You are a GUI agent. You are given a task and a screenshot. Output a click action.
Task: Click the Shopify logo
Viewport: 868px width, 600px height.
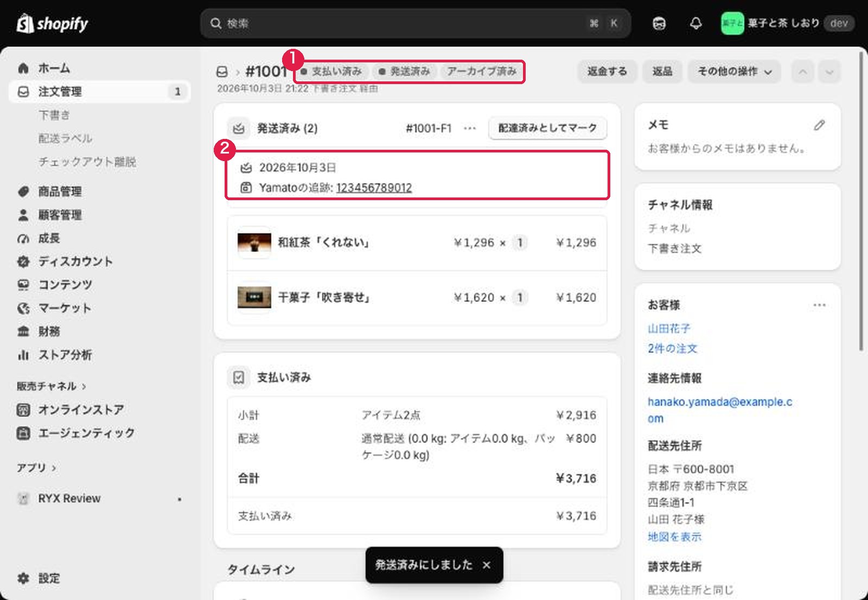pos(52,23)
